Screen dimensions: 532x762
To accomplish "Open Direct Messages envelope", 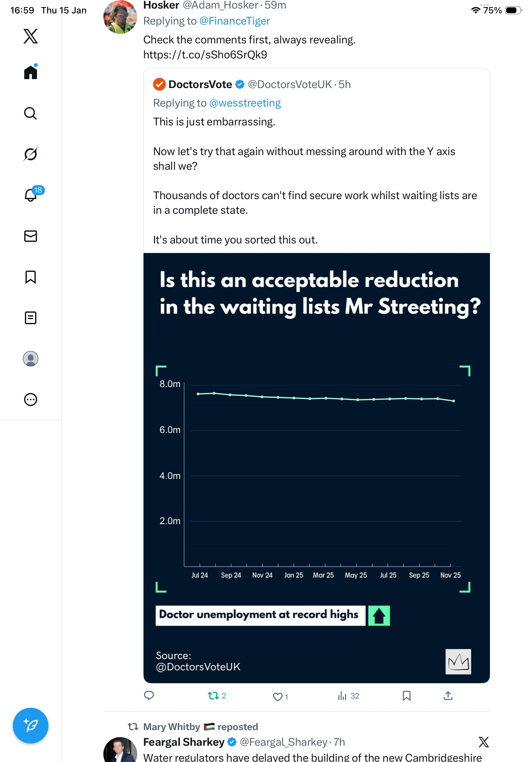I will tap(31, 236).
